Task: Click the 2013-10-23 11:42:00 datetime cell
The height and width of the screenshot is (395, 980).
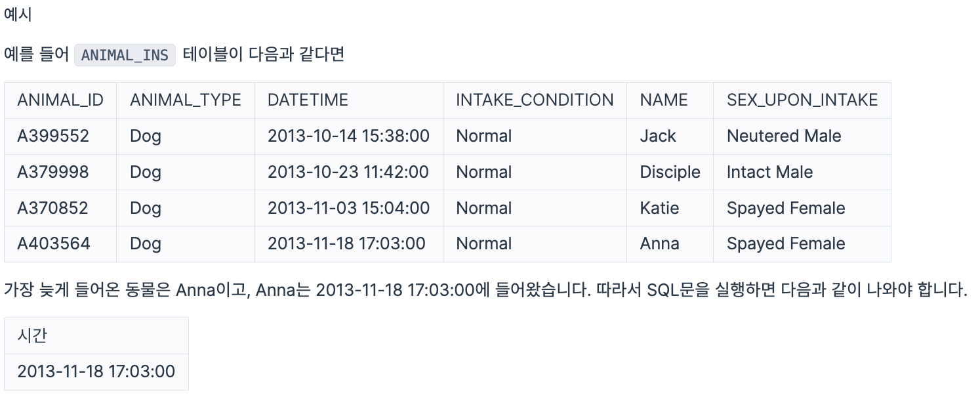Action: [x=348, y=173]
